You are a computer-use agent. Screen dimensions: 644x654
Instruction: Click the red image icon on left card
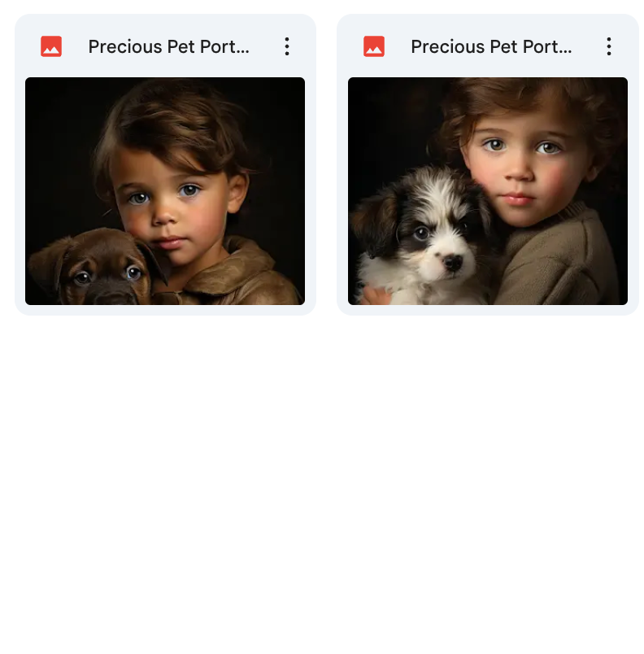pyautogui.click(x=51, y=46)
